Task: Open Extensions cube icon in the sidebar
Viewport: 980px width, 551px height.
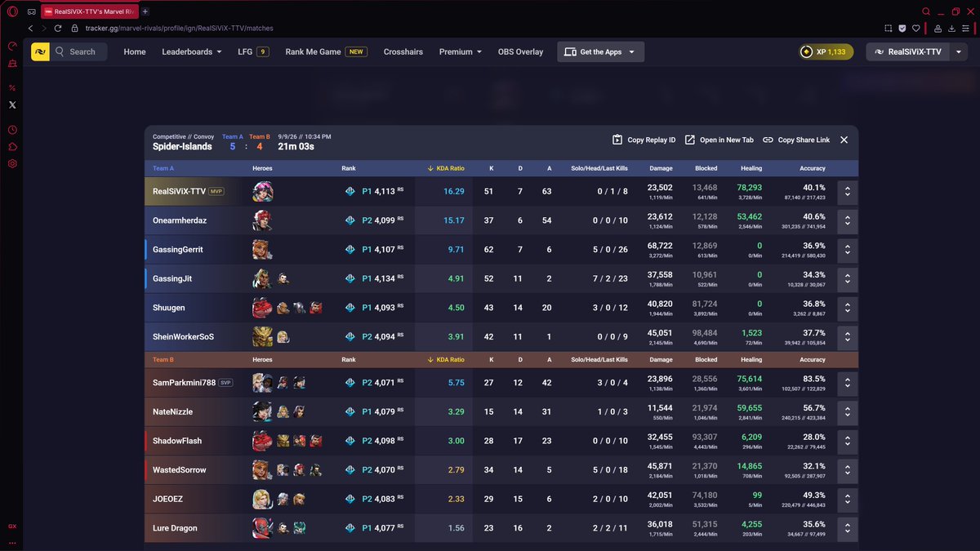Action: (12, 147)
